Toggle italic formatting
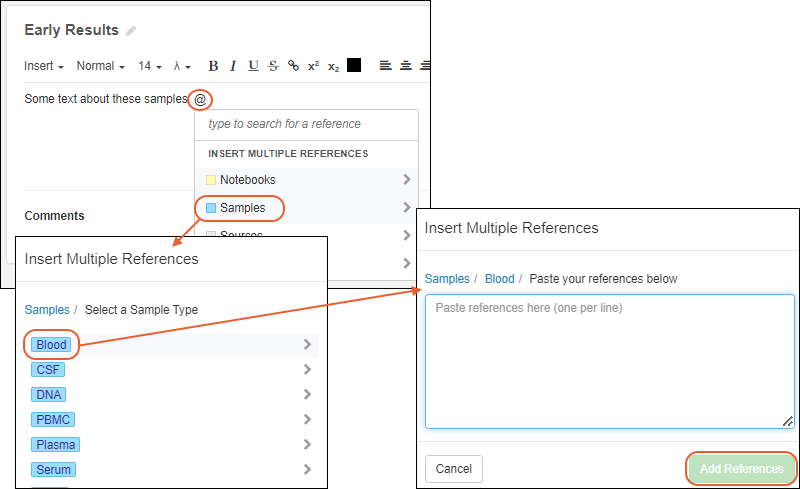 coord(233,66)
